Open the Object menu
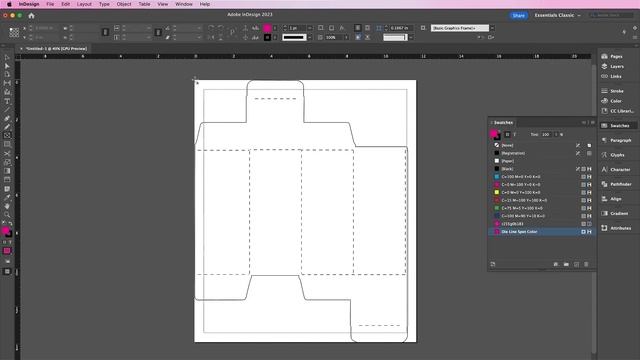640x360 pixels. click(124, 4)
